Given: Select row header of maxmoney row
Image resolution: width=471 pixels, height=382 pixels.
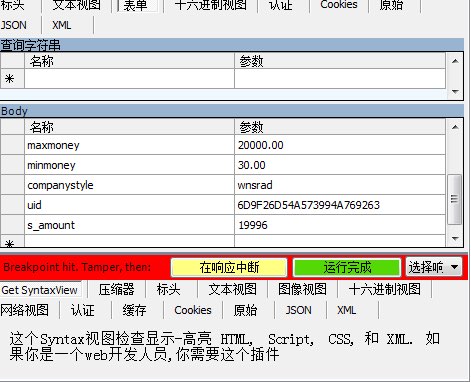Looking at the screenshot, I should pyautogui.click(x=12, y=145).
